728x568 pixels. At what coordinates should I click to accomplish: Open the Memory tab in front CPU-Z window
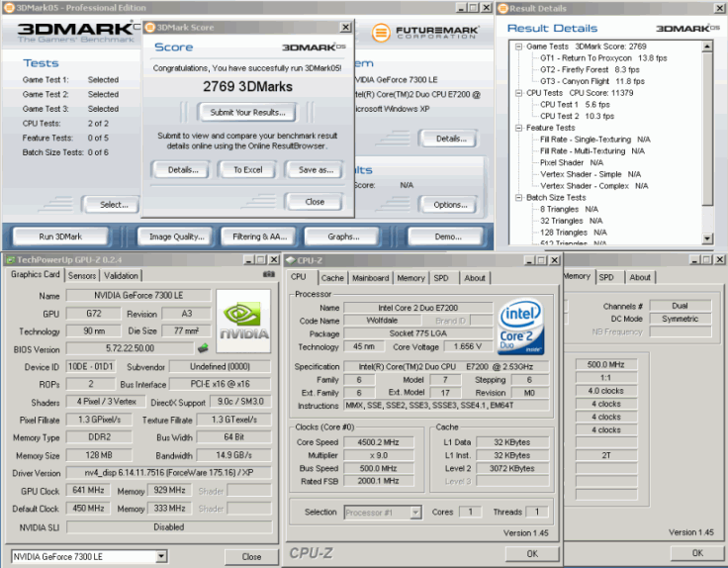pyautogui.click(x=410, y=278)
